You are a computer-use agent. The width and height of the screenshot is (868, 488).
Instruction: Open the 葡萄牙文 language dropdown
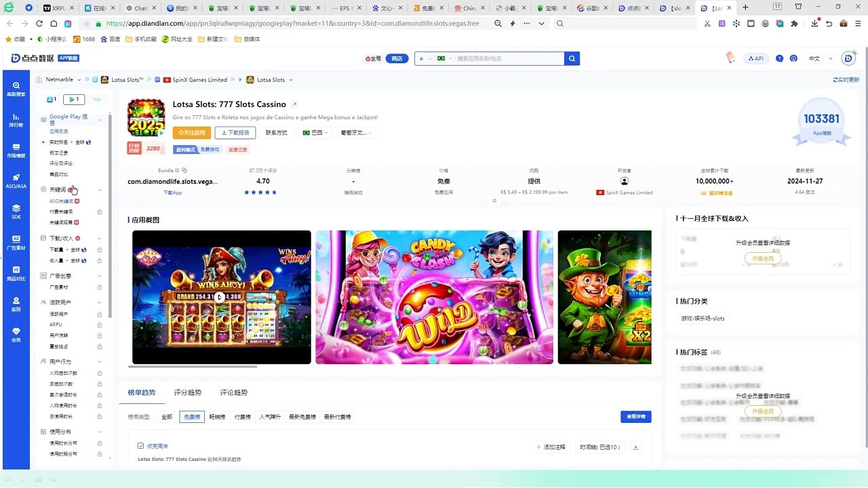click(357, 133)
